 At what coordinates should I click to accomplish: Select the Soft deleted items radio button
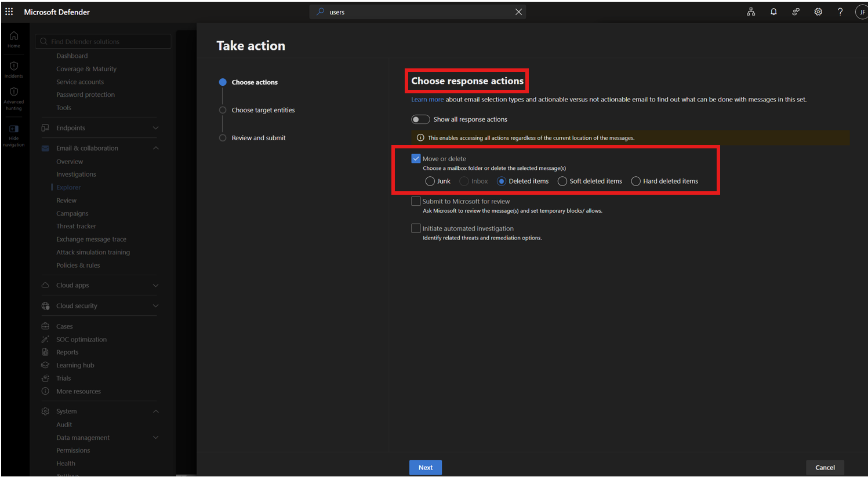click(562, 181)
